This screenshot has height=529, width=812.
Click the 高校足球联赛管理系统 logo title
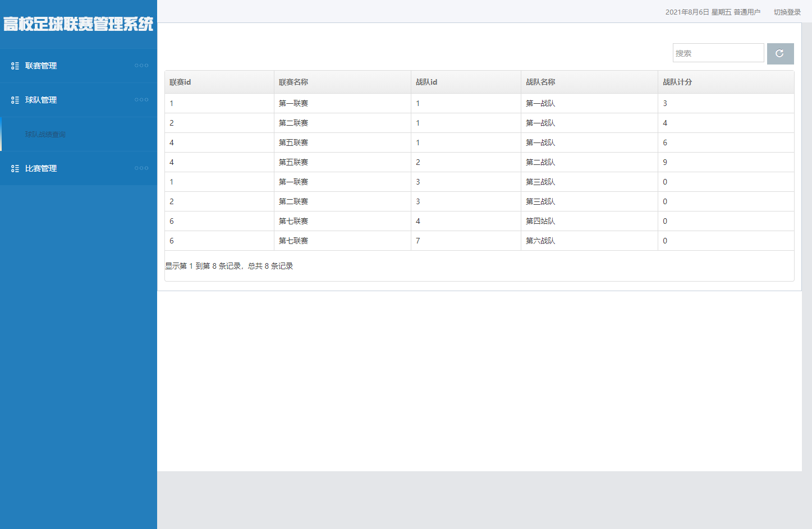pyautogui.click(x=78, y=24)
